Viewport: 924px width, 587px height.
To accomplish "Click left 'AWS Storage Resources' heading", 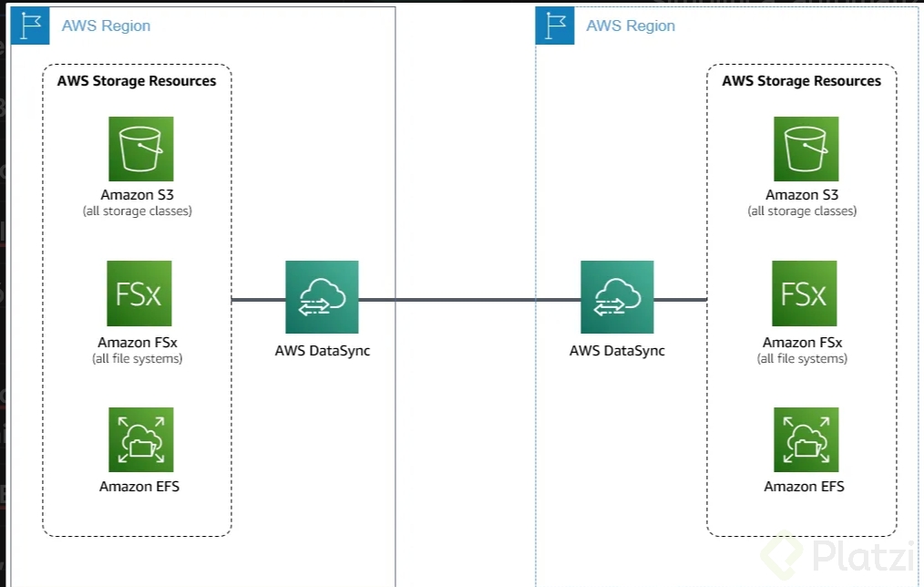I will [x=137, y=81].
